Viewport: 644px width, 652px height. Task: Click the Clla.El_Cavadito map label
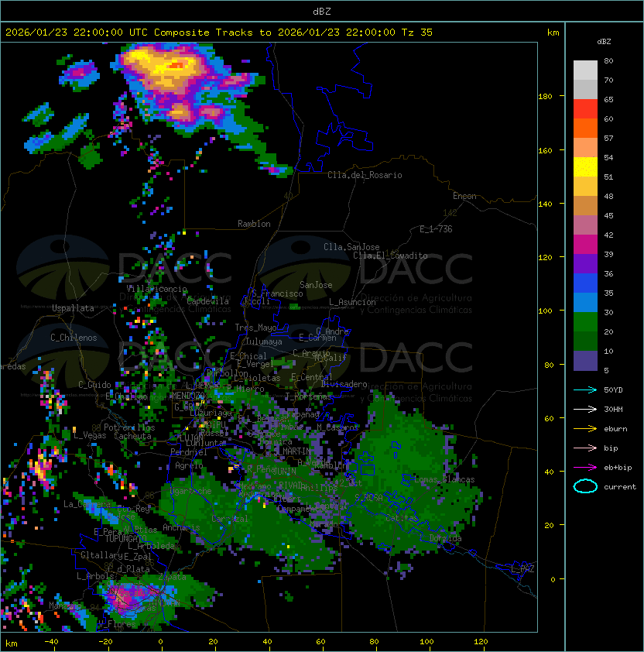(x=390, y=256)
